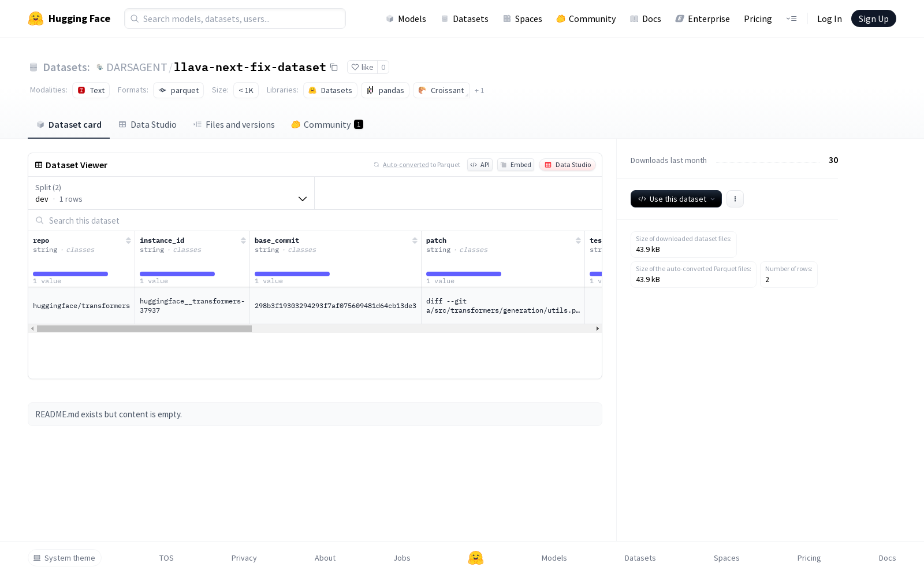
Task: Click the Embed button
Action: (516, 165)
